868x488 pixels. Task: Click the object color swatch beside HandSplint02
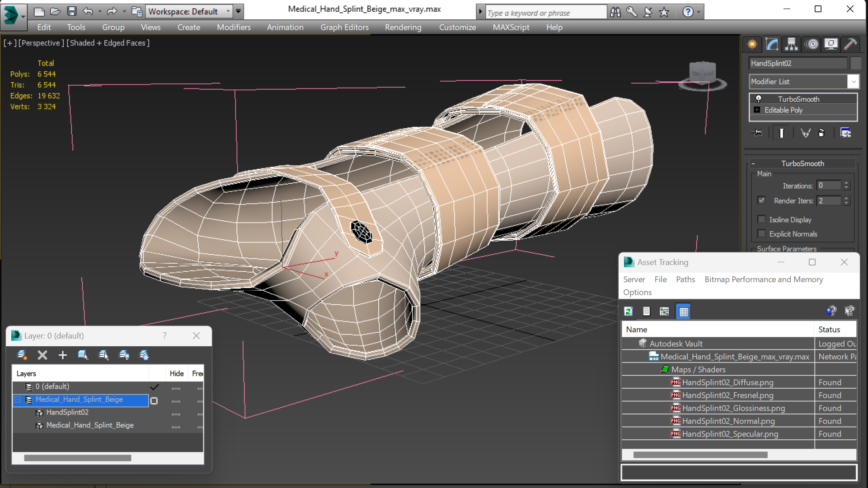point(855,63)
